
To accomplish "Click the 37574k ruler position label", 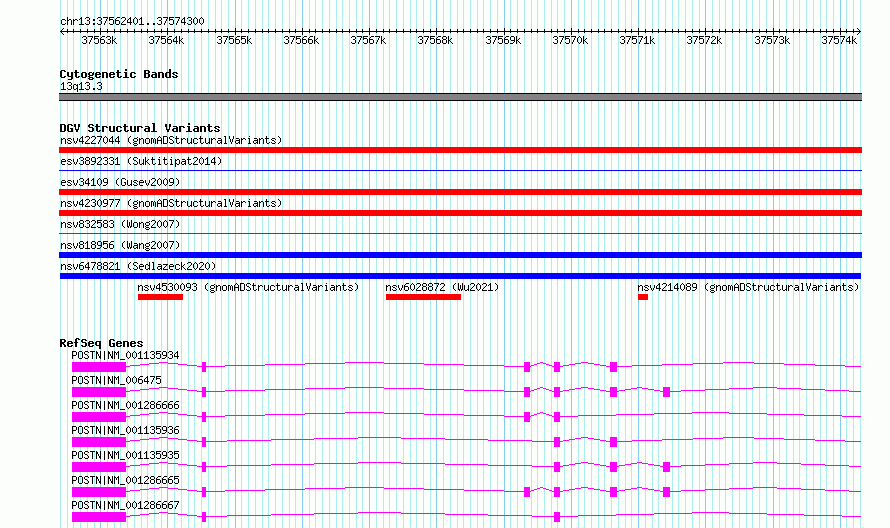I will click(x=839, y=40).
